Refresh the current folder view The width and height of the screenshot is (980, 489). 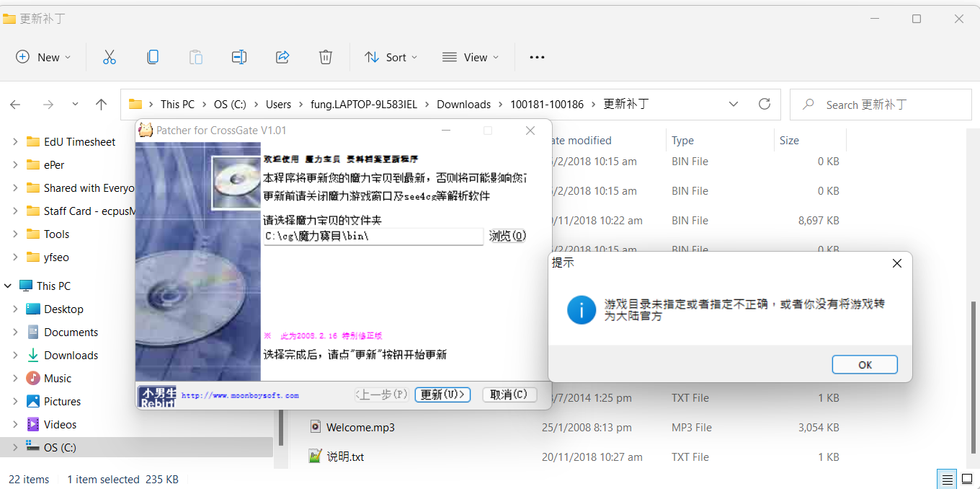click(765, 104)
